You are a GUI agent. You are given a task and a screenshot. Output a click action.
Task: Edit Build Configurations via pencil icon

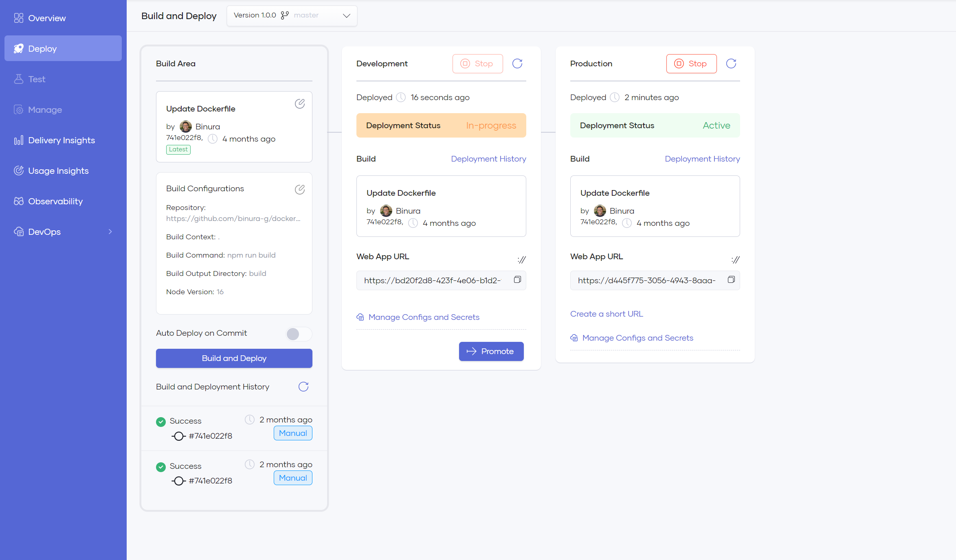(x=300, y=189)
